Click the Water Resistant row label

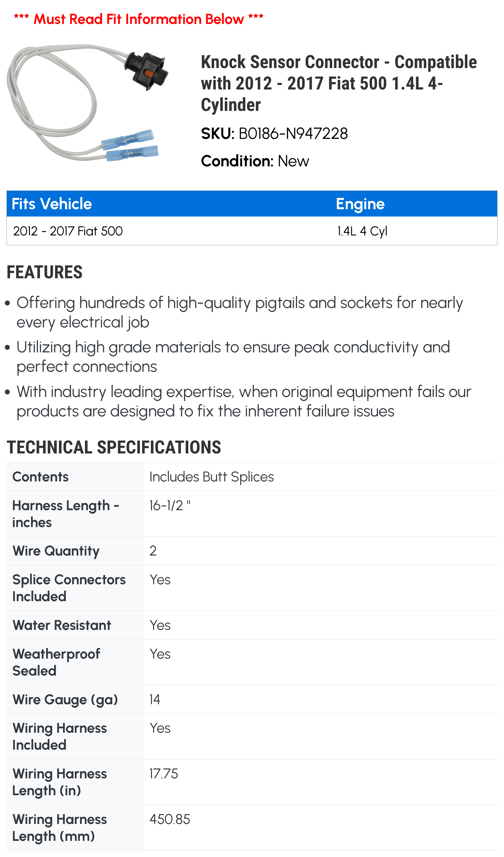[x=62, y=625]
